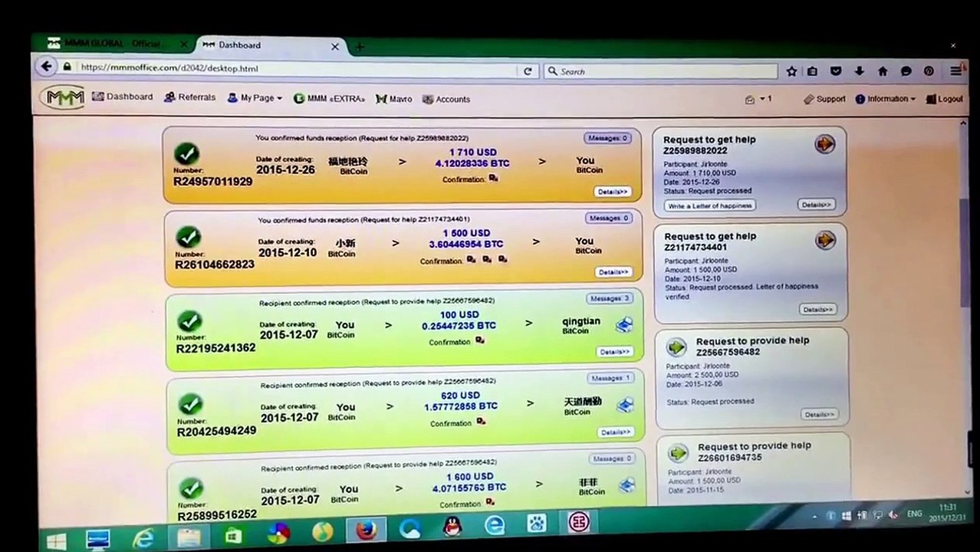Open Messages: 0 on order R24957011929

click(607, 138)
